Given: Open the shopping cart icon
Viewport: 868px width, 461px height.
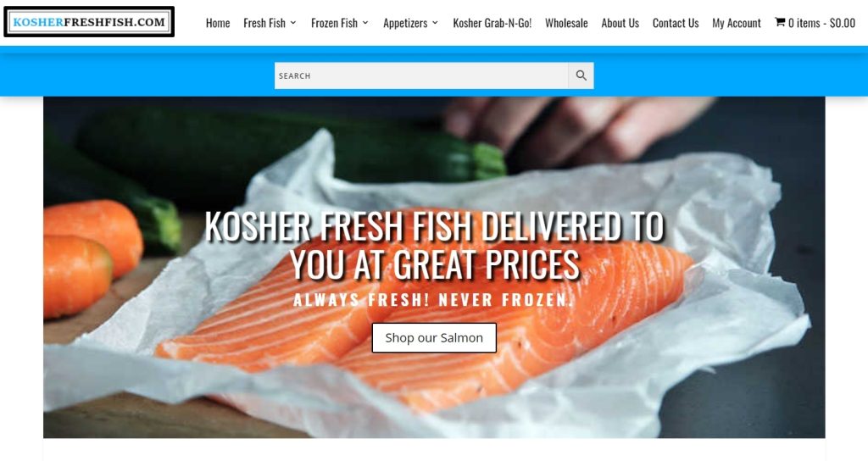Looking at the screenshot, I should [x=780, y=22].
